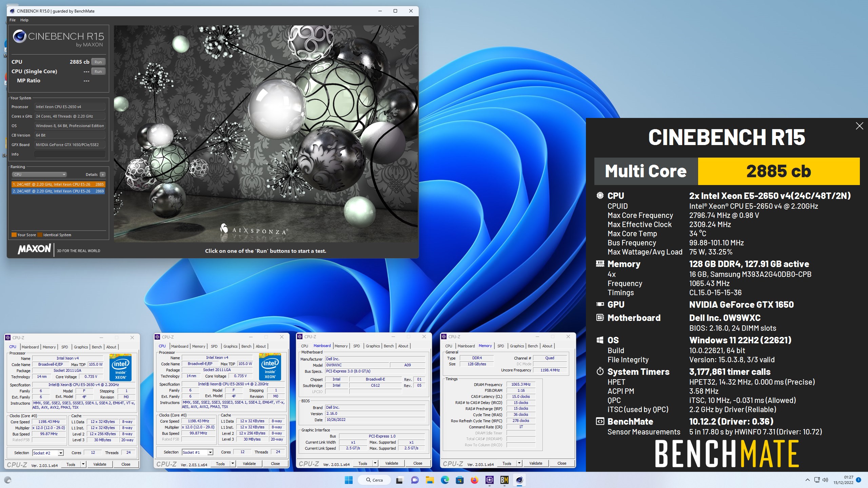Click the Cerca search box on the taskbar
This screenshot has height=488, width=868.
pyautogui.click(x=374, y=480)
